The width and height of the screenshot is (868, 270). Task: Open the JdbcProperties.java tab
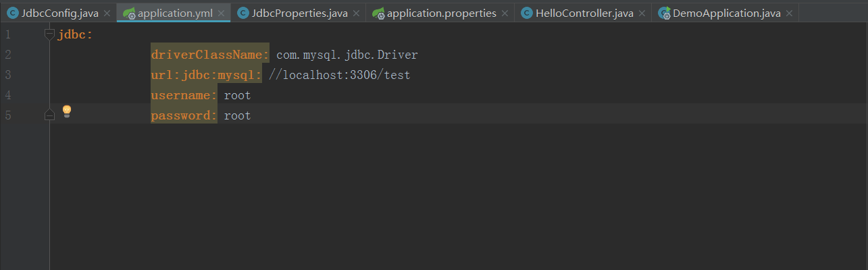click(299, 13)
